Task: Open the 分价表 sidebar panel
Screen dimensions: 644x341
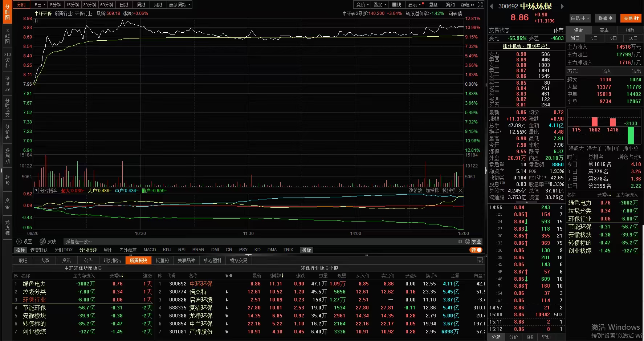Action: pos(7,132)
